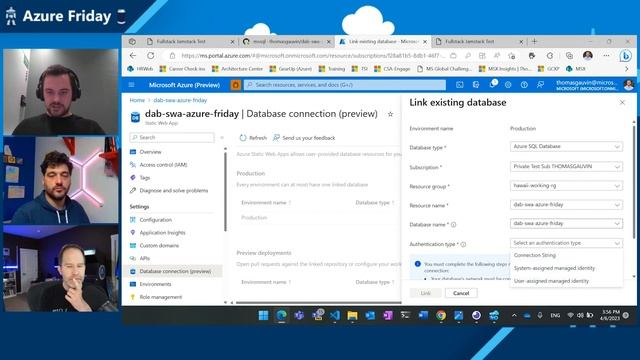
Task: Open Edge settings and more ellipsis
Action: coord(607,56)
